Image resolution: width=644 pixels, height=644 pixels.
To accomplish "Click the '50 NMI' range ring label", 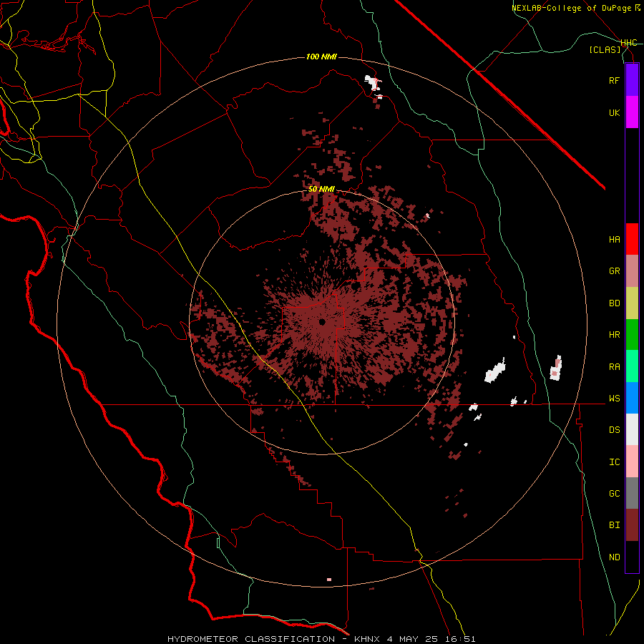I will (x=321, y=190).
